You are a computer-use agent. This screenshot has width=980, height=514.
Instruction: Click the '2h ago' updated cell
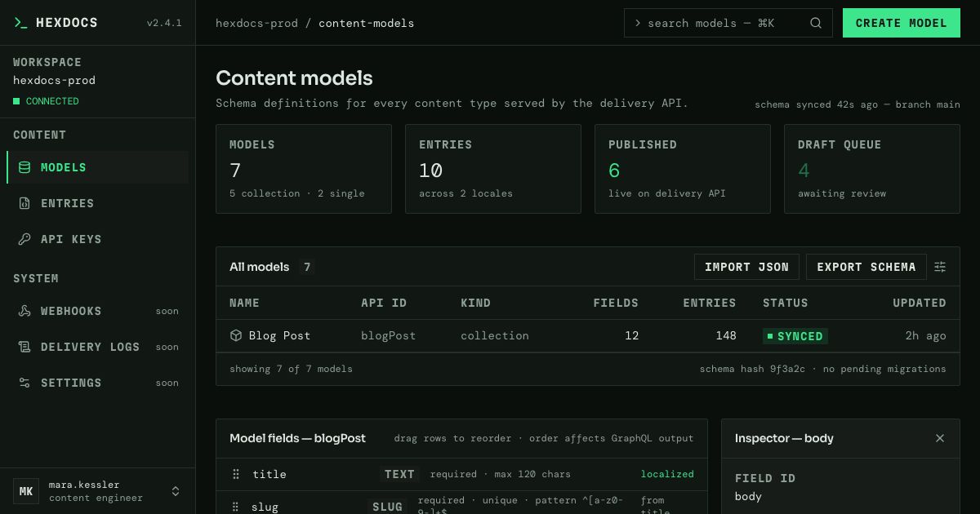tap(926, 335)
